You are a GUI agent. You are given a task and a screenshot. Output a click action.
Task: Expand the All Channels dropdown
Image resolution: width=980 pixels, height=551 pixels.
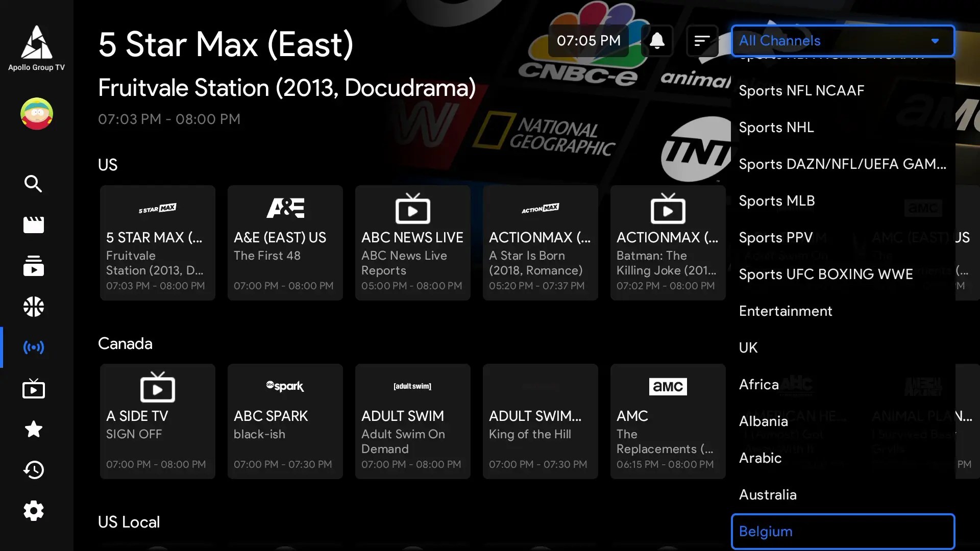[843, 40]
